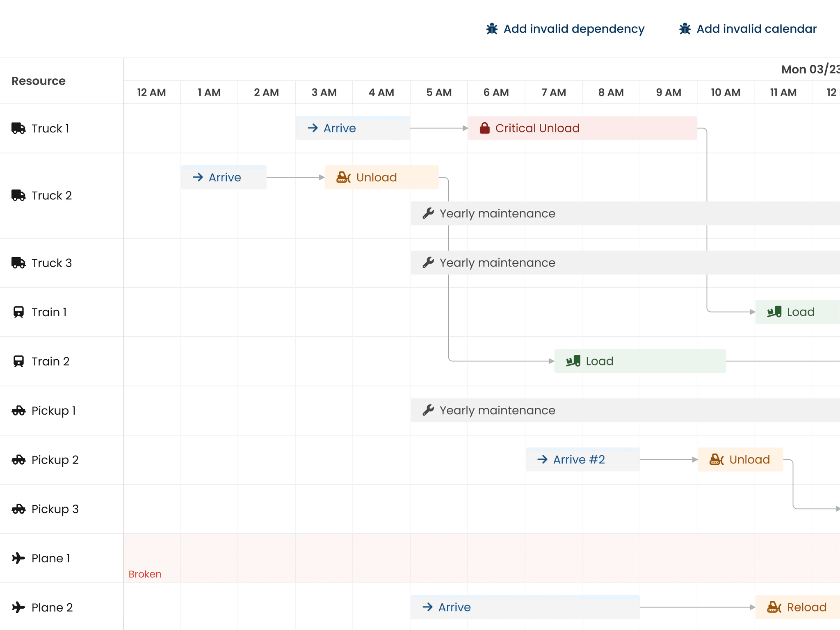This screenshot has height=630, width=840.
Task: Click the 6 AM column header
Action: [x=496, y=92]
